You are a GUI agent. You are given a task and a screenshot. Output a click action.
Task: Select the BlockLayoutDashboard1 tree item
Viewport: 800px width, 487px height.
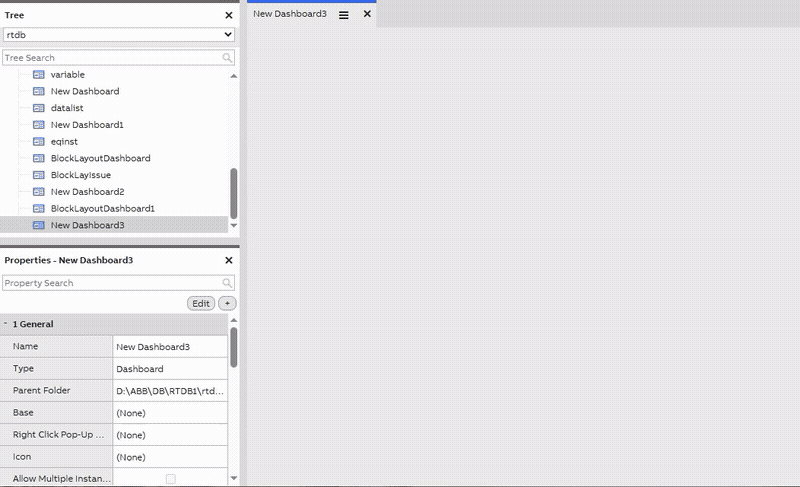(x=103, y=209)
